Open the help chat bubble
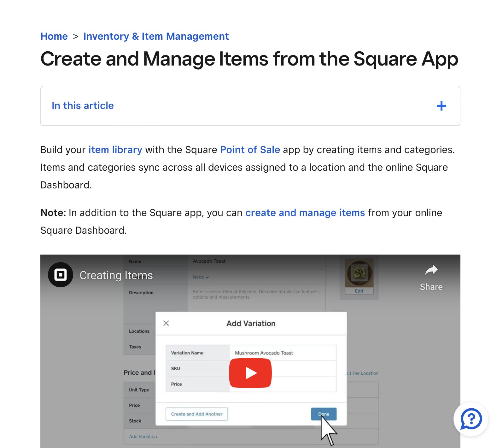 [471, 419]
